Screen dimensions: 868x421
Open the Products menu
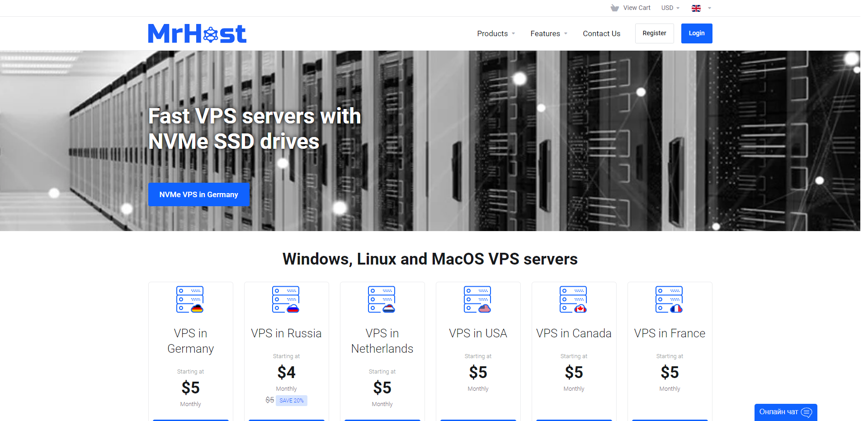point(496,33)
